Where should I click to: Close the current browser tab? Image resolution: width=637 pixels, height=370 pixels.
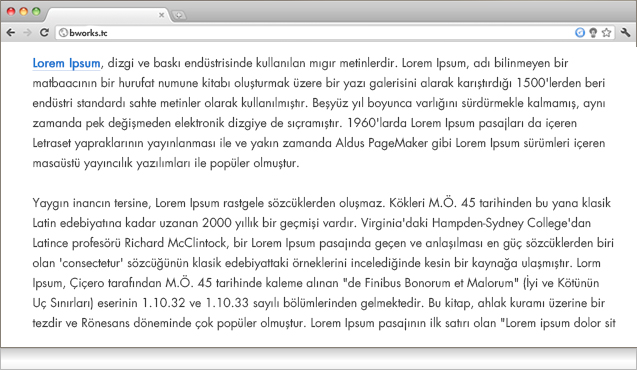pos(161,15)
